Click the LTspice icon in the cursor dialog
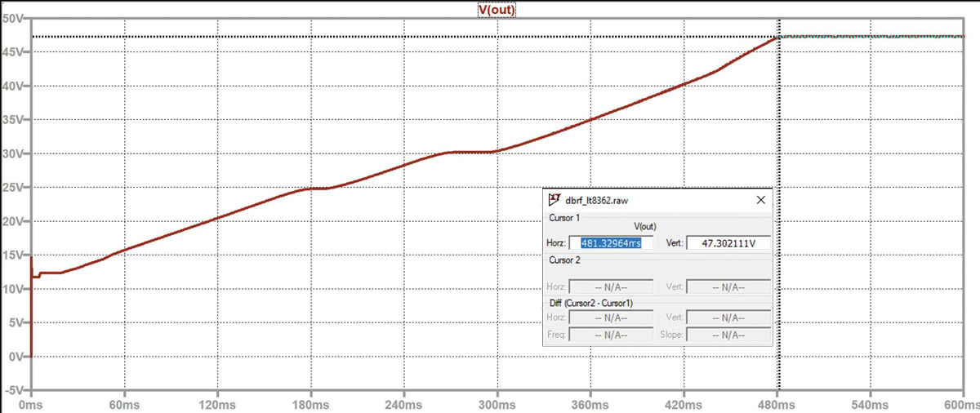Viewport: 980px width, 413px height. (554, 199)
